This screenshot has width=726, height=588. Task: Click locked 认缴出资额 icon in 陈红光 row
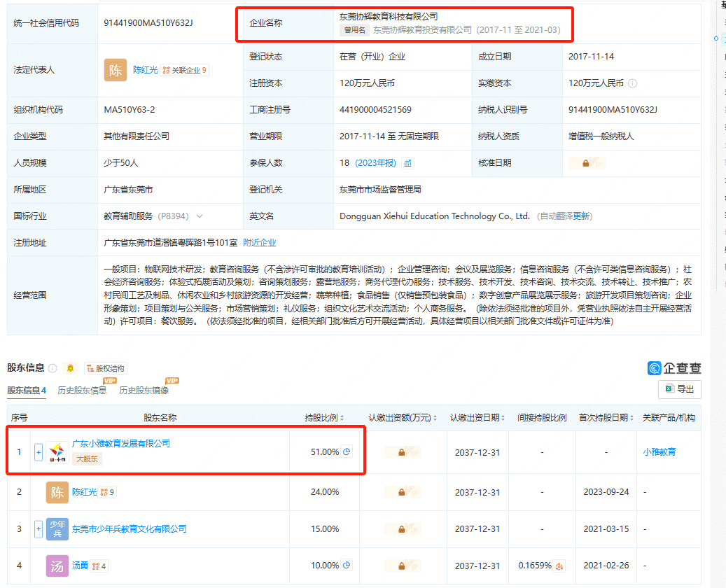(402, 492)
